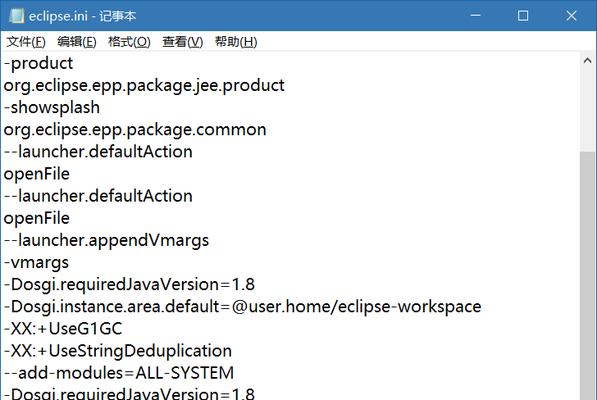Image resolution: width=597 pixels, height=400 pixels.
Task: Click the -XX:+UseG1GC line
Action: tap(63, 329)
